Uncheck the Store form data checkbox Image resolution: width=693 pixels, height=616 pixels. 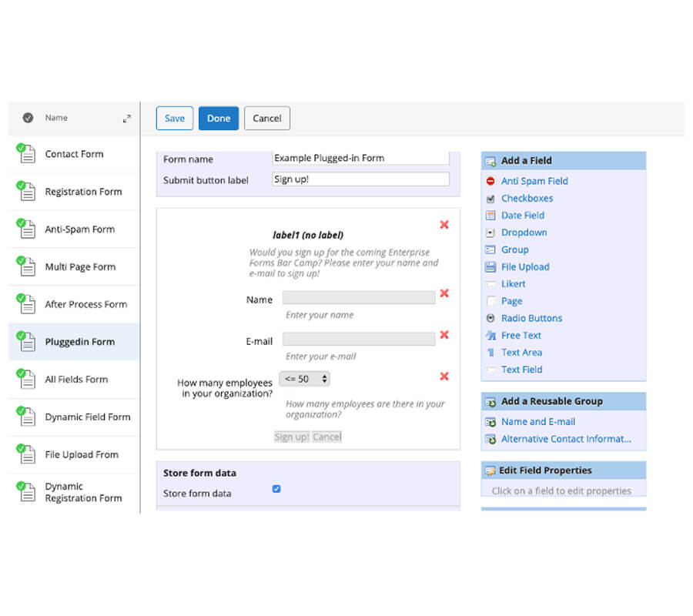point(276,489)
